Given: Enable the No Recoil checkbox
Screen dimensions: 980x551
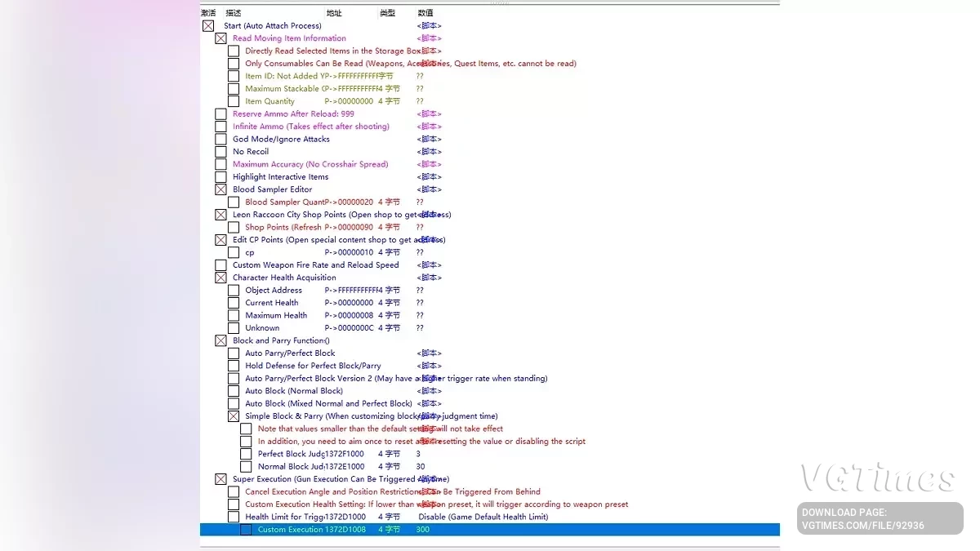Looking at the screenshot, I should tap(220, 152).
